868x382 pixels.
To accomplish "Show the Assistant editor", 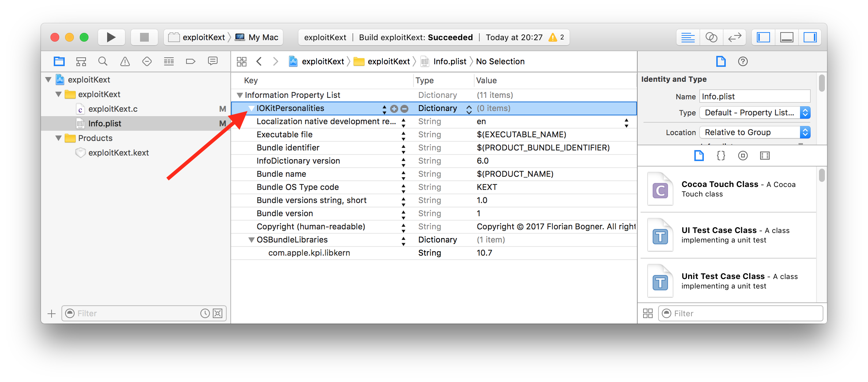I will (711, 37).
